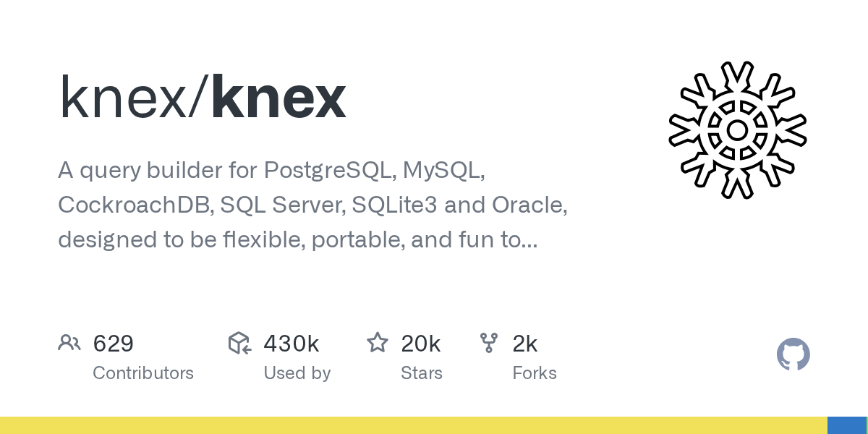Image resolution: width=868 pixels, height=434 pixels.
Task: Click the Contributors people icon
Action: click(69, 343)
